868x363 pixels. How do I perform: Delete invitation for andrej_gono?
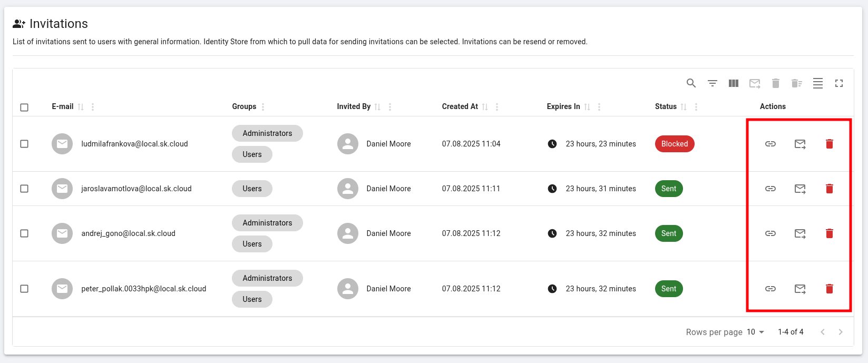coord(829,233)
